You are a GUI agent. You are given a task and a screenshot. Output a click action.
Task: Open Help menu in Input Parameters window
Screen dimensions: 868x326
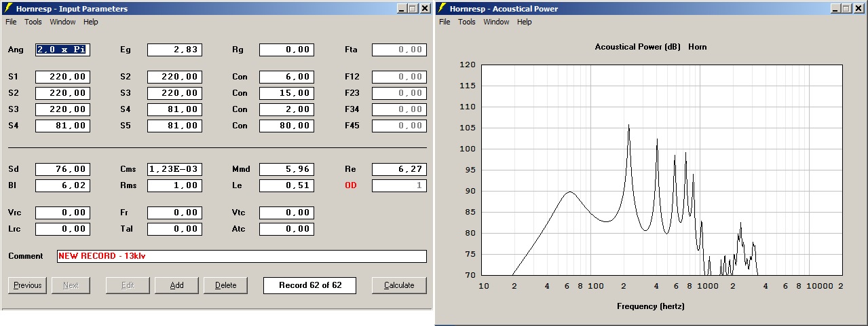coord(91,22)
